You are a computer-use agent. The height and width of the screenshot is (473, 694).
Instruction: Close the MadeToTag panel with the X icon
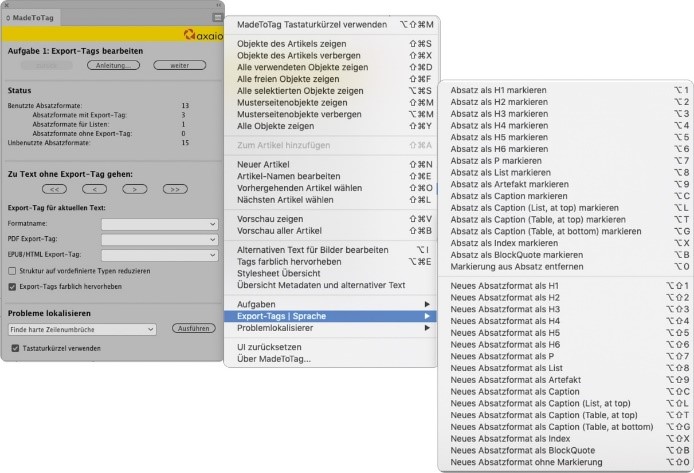click(x=6, y=5)
